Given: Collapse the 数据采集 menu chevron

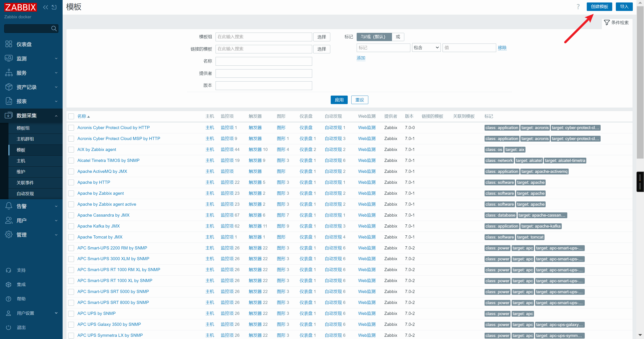Looking at the screenshot, I should 56,116.
